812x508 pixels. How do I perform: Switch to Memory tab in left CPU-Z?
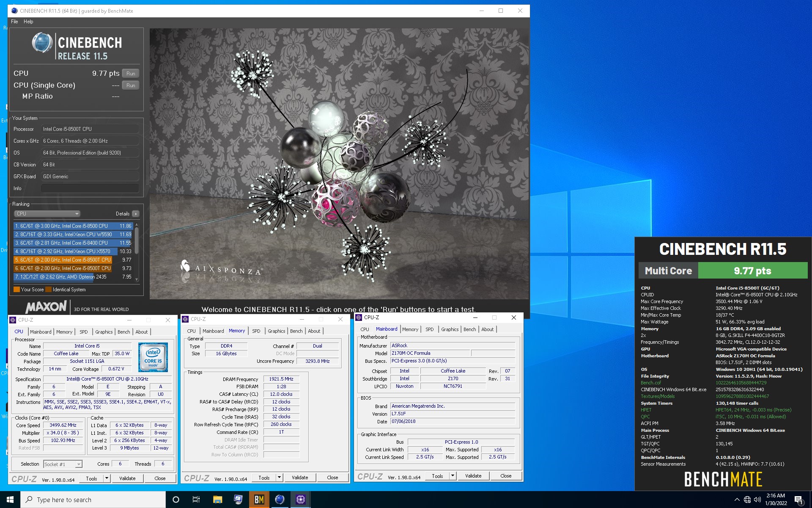coord(64,332)
